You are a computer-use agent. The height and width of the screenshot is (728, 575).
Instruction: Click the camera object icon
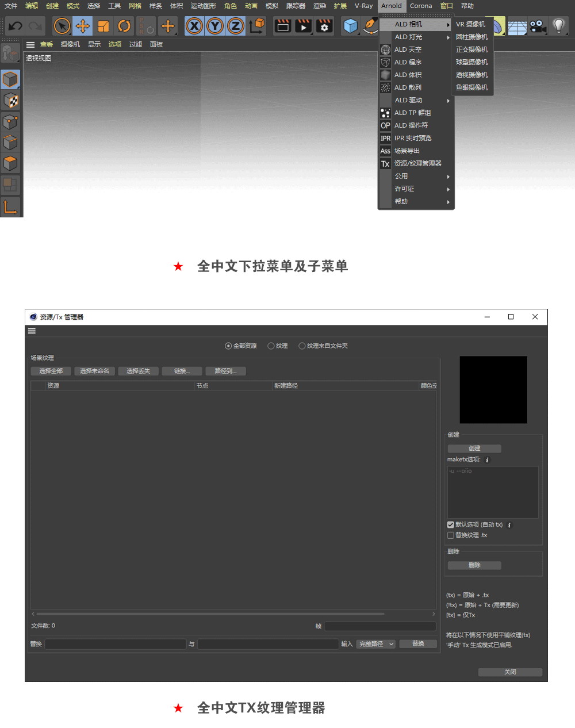pyautogui.click(x=538, y=26)
